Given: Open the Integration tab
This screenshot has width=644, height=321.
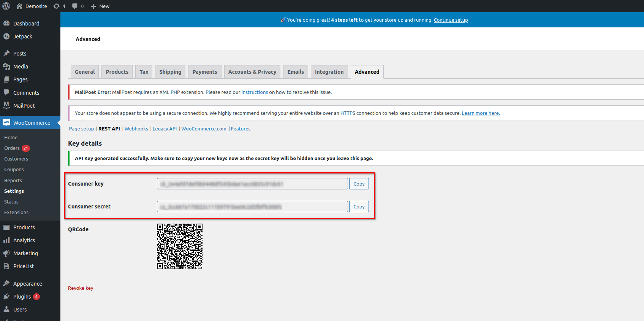Looking at the screenshot, I should coord(329,72).
